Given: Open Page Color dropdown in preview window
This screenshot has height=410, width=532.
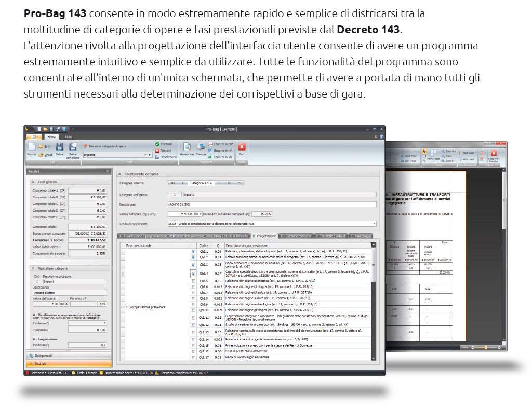Looking at the screenshot, I should 468,153.
